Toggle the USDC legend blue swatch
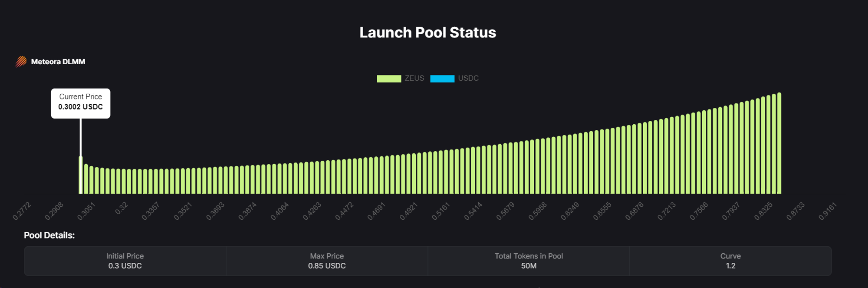Screen dimensions: 868x288 (x=442, y=79)
